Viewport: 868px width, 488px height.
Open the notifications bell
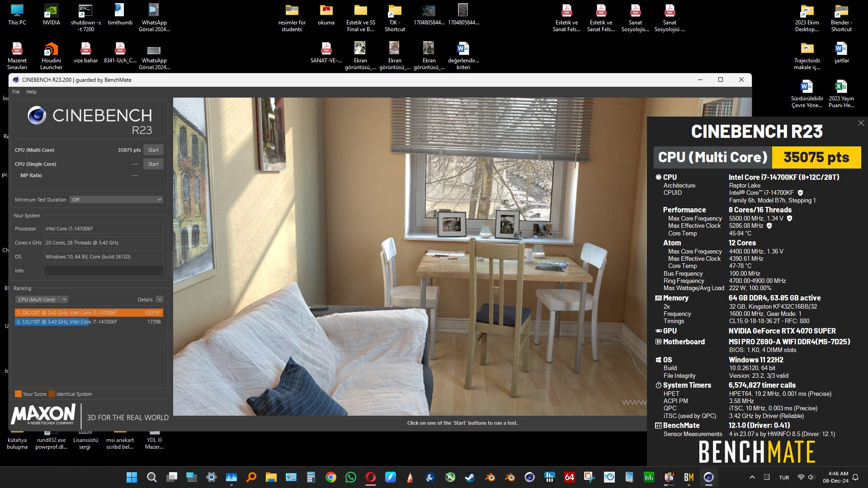coord(855,477)
